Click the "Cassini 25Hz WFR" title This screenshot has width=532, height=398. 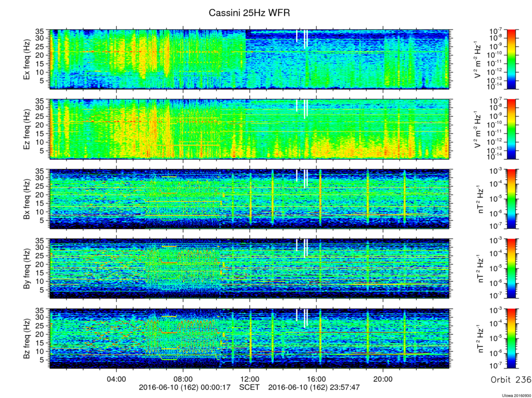pos(249,13)
